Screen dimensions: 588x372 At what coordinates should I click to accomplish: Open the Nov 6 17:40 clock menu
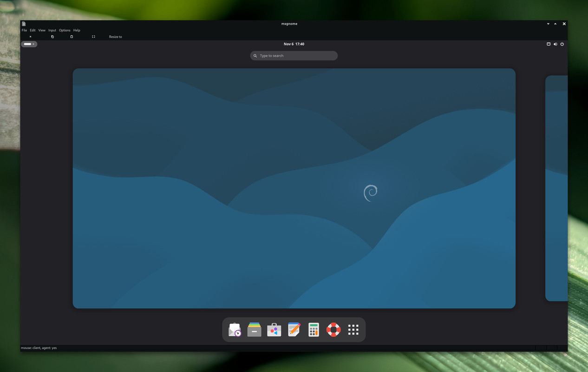coord(294,44)
